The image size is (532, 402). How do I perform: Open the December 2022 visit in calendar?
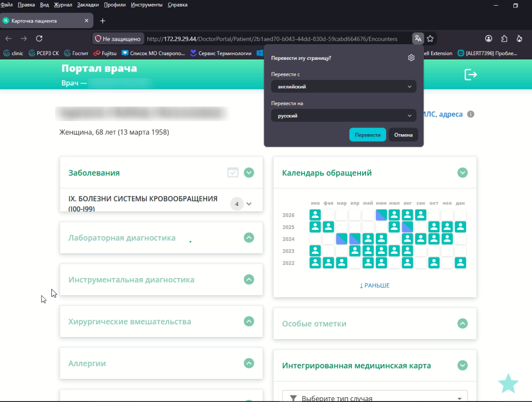pos(460,263)
